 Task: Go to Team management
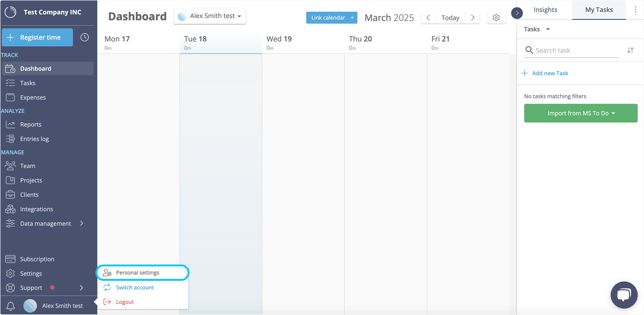(x=27, y=166)
